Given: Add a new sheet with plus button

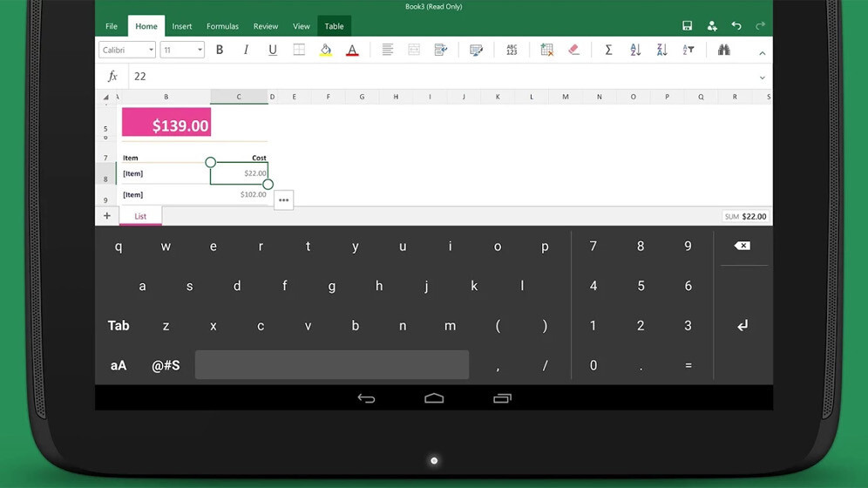Looking at the screenshot, I should click(107, 216).
